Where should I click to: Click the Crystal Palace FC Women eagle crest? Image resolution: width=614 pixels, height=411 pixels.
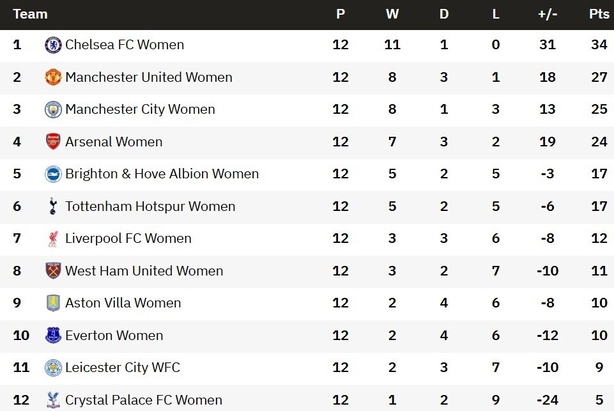pyautogui.click(x=53, y=400)
